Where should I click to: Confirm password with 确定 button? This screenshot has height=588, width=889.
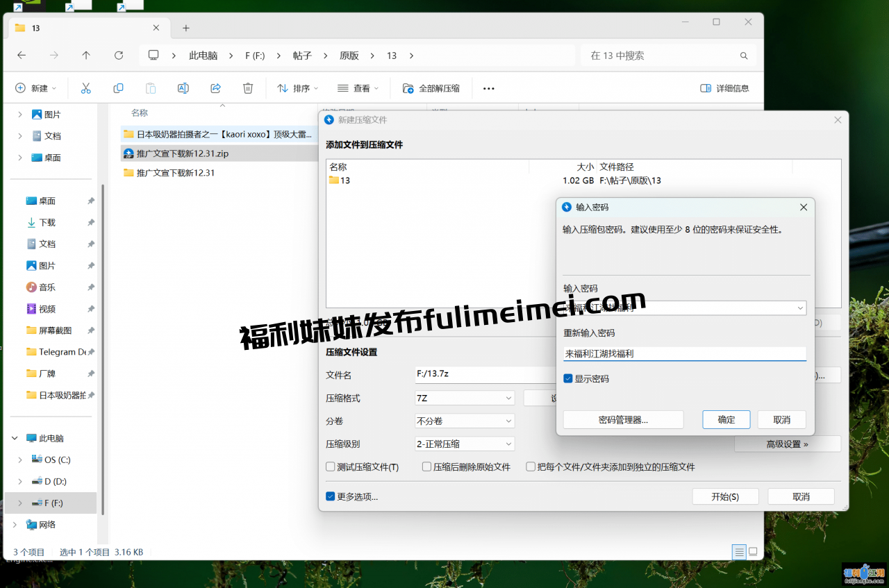[x=726, y=419]
